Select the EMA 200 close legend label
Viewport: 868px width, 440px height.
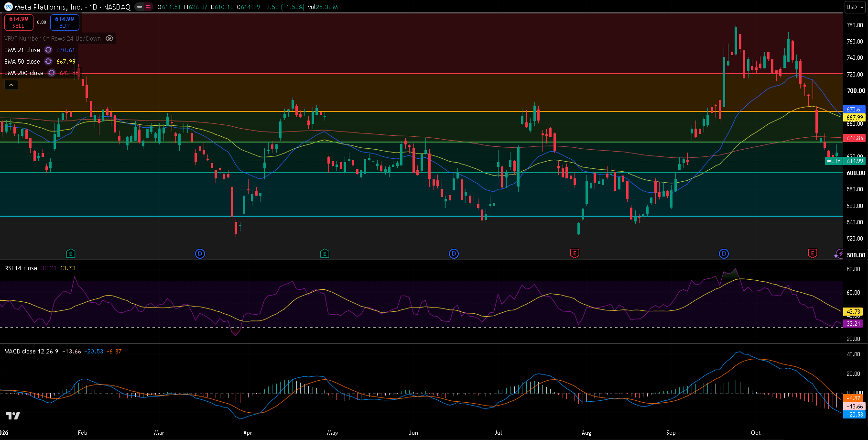(x=24, y=73)
